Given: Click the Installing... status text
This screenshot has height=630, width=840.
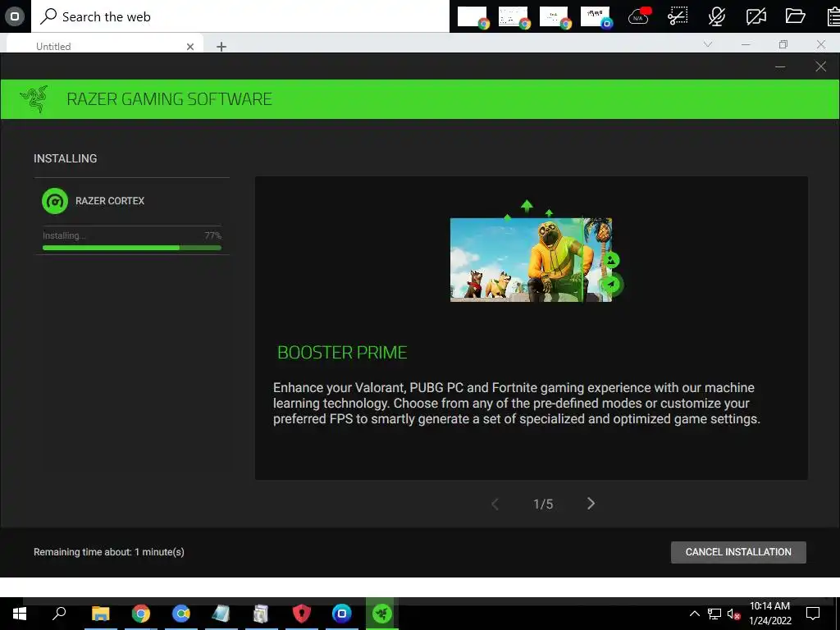Looking at the screenshot, I should 64,235.
